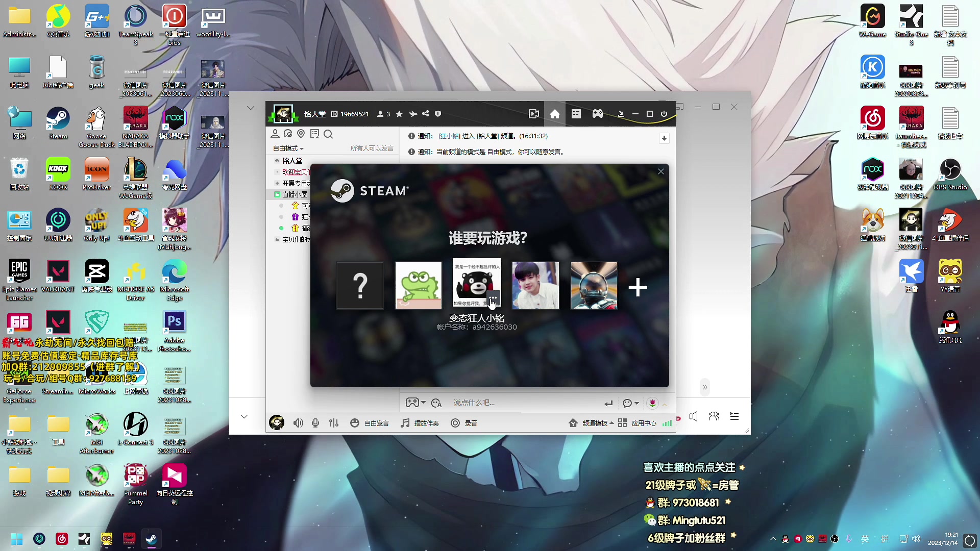Screen dimensions: 980x551
Task: Click the 狂小铭 username link in chat
Action: (x=449, y=136)
